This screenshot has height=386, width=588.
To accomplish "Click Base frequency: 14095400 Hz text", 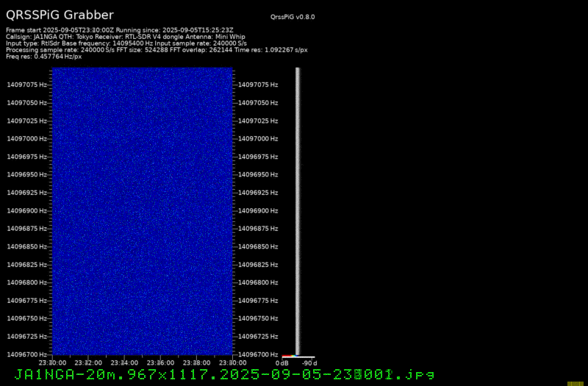I will (107, 43).
